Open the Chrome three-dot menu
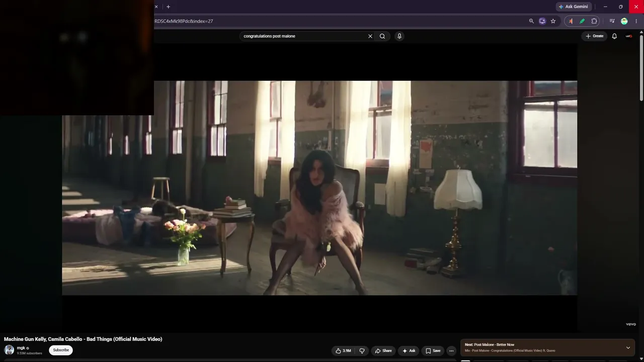This screenshot has height=362, width=644. tap(636, 21)
